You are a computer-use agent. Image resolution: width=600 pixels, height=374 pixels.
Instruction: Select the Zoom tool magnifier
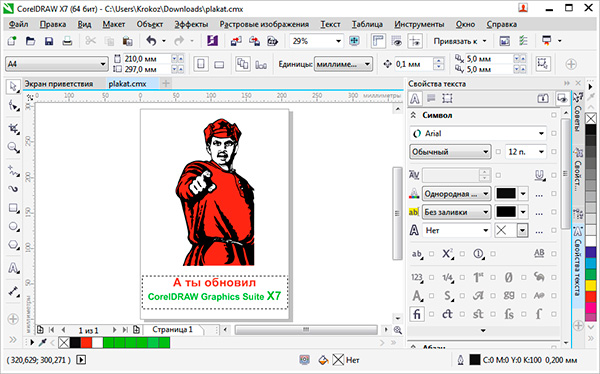[13, 147]
